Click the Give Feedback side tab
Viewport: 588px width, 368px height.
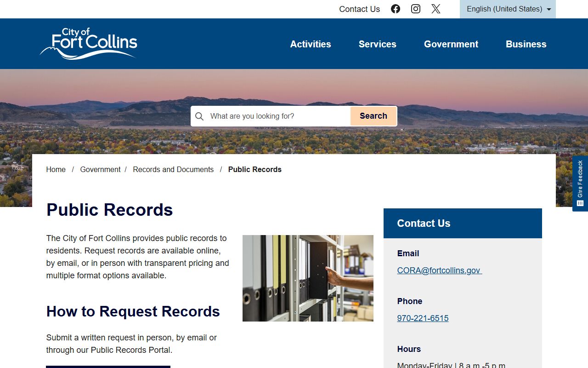pyautogui.click(x=580, y=184)
